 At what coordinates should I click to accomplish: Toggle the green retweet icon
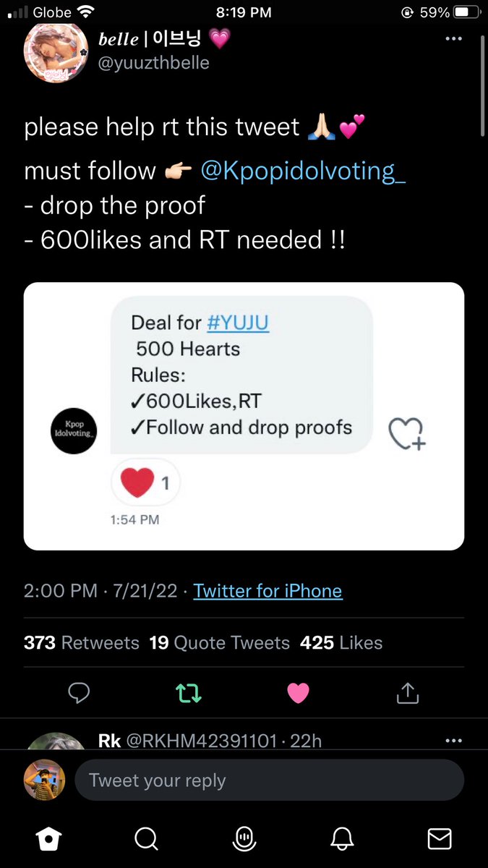(189, 694)
